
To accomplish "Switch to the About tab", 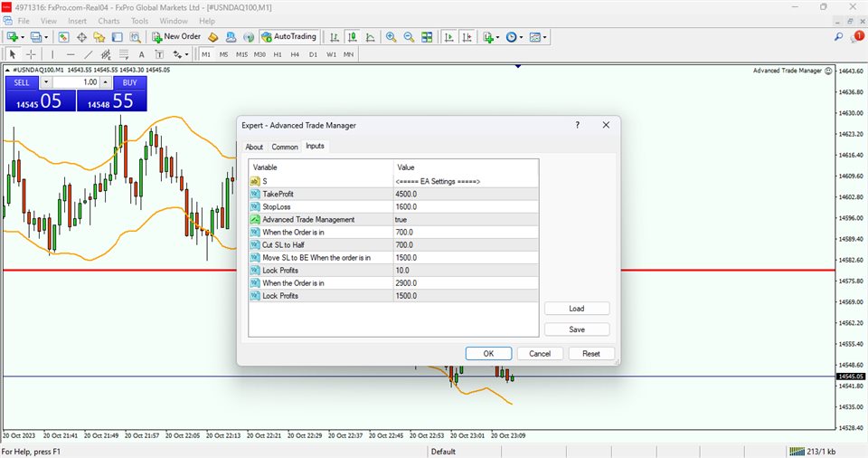I will click(254, 147).
